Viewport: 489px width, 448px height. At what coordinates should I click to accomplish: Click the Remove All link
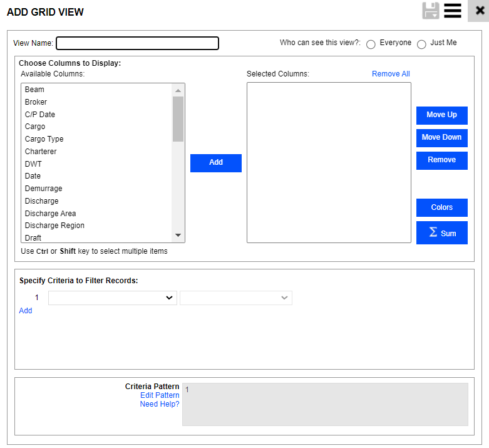391,74
